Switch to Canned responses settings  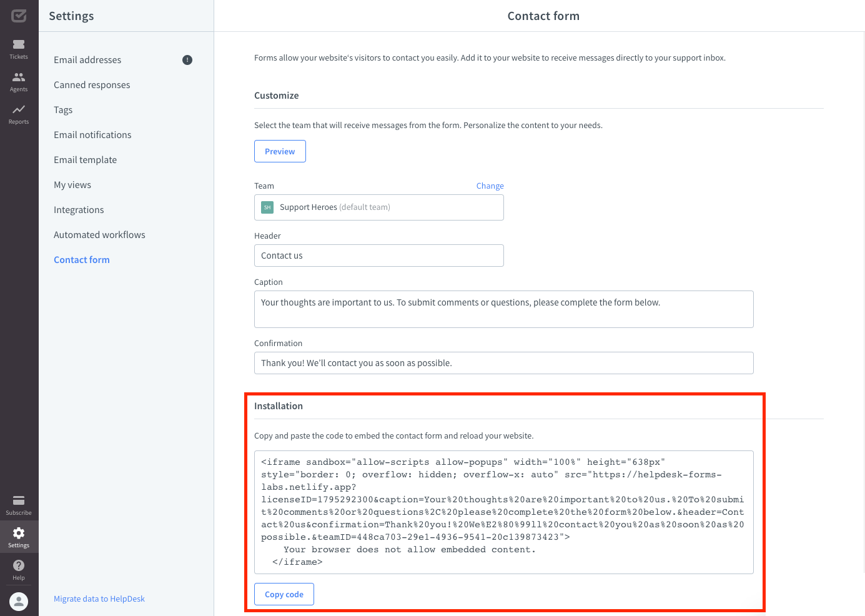tap(92, 84)
